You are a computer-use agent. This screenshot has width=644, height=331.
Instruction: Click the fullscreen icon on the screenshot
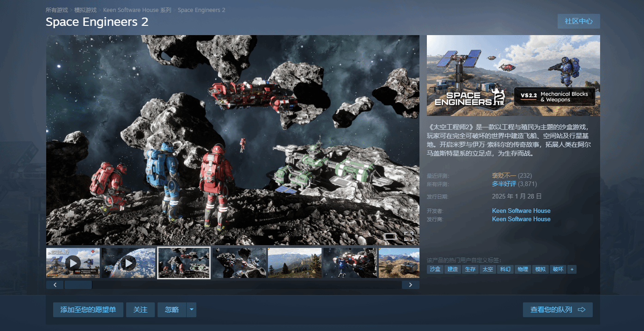409,236
